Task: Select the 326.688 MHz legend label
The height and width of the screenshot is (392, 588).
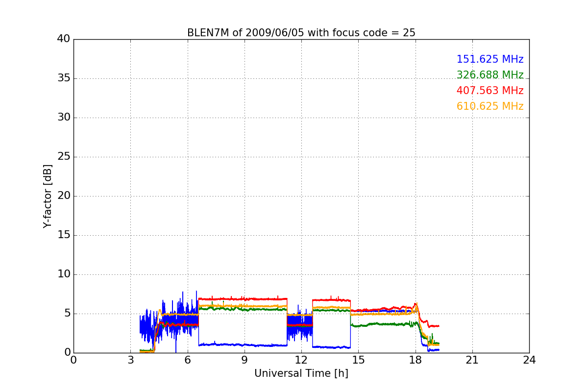Action: point(490,75)
